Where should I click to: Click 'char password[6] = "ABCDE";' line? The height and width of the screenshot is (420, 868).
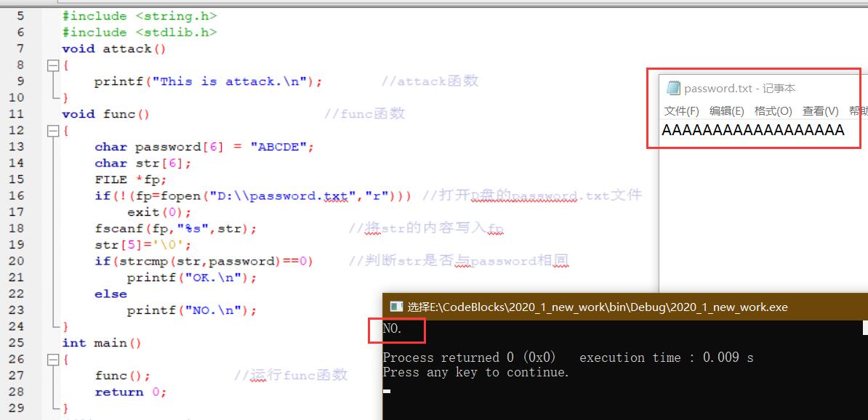204,148
